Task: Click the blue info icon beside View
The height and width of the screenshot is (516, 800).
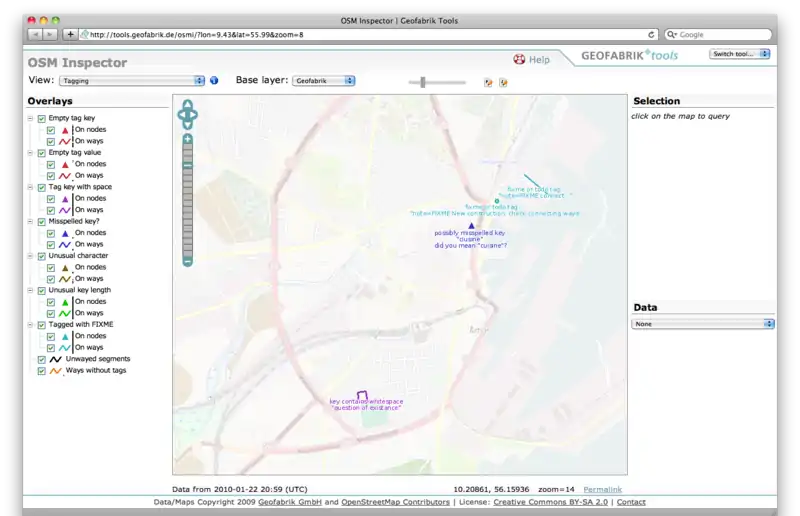Action: tap(214, 80)
